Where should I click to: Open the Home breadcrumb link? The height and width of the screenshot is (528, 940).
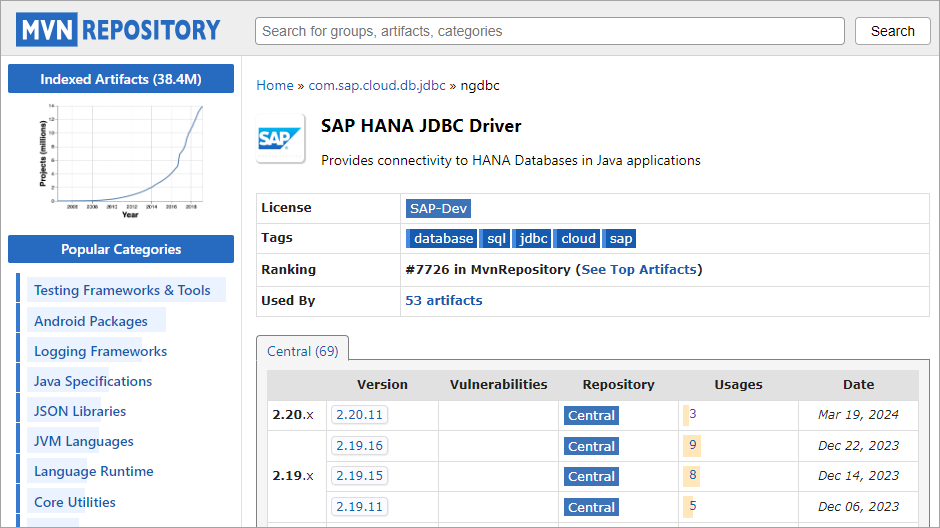[275, 86]
